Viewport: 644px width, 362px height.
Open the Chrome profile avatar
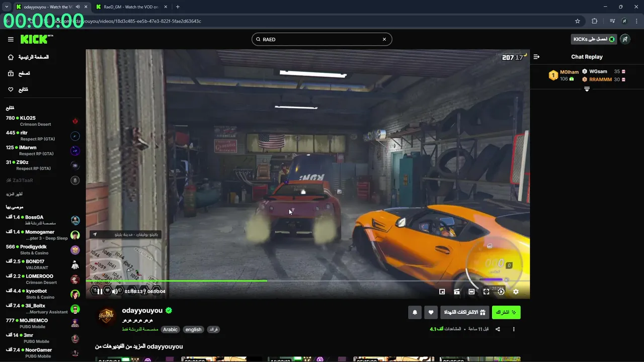click(624, 21)
